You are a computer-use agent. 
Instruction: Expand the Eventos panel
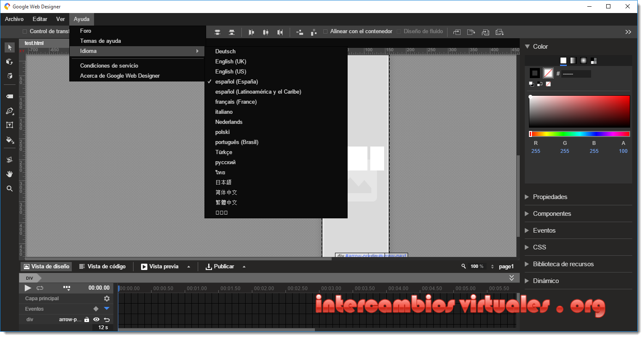527,231
